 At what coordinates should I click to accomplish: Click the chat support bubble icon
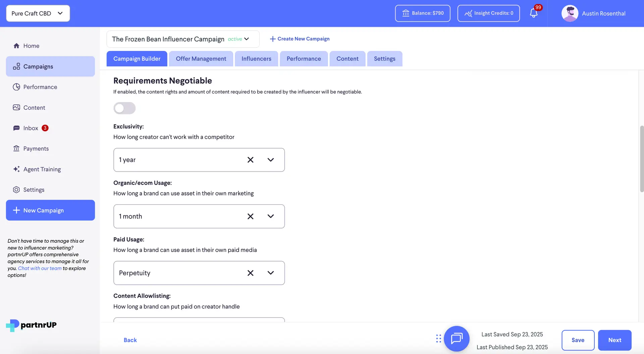click(457, 339)
